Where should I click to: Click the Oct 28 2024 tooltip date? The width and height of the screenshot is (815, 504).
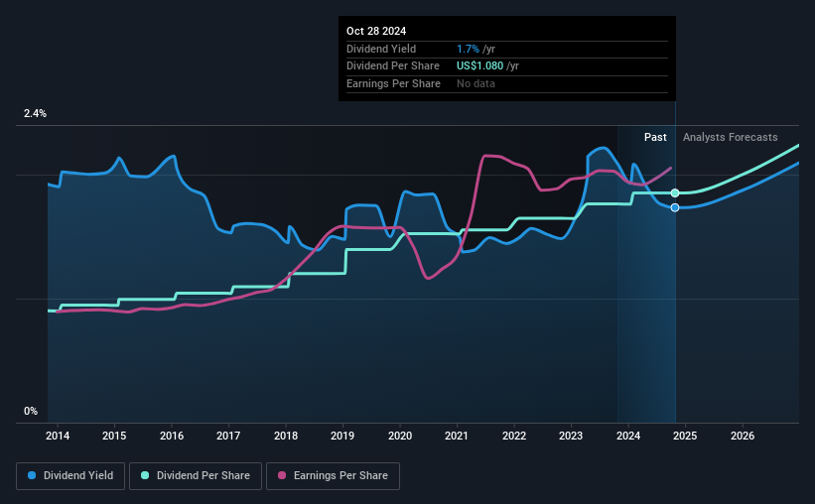coord(376,31)
